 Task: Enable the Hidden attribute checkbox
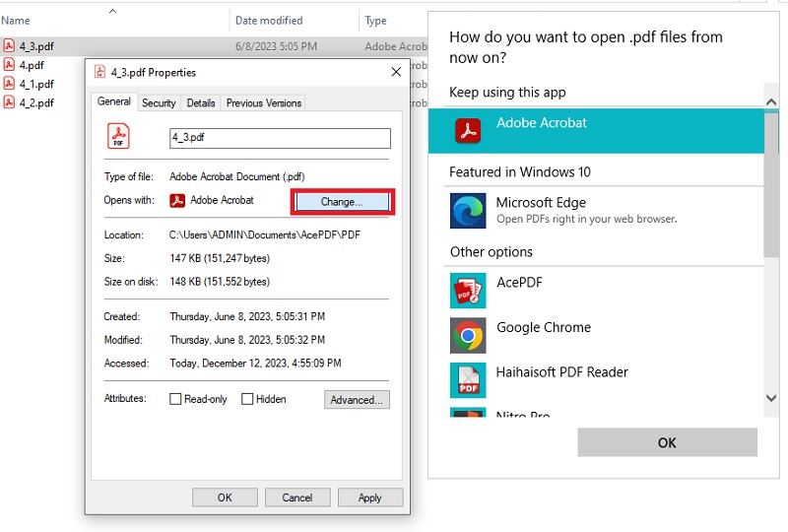click(x=247, y=399)
